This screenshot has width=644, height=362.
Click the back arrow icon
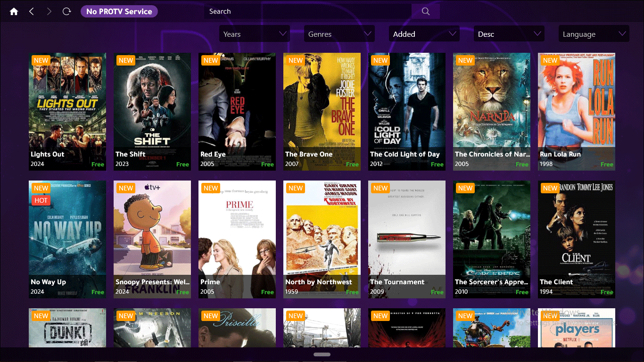point(32,11)
